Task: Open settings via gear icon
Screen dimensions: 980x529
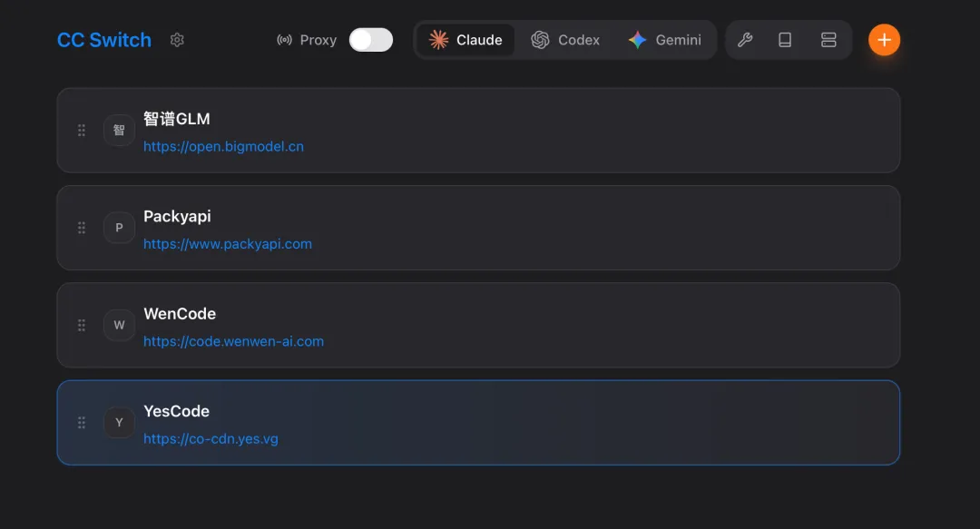Action: pyautogui.click(x=177, y=40)
